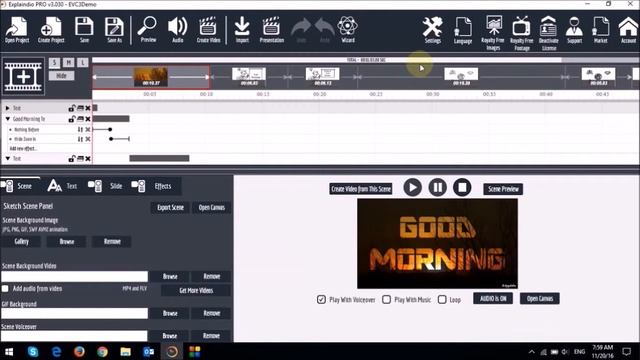Add a new scene with the film-strip plus icon

[23, 77]
